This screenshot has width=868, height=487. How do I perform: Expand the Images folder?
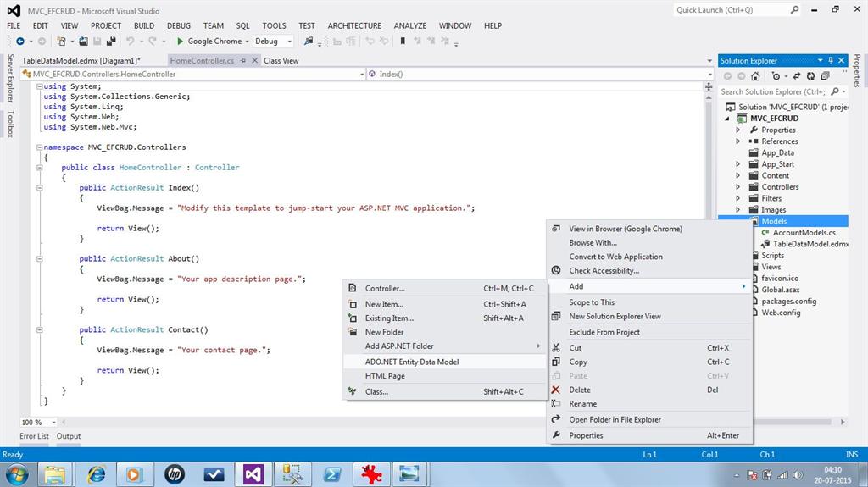point(738,210)
